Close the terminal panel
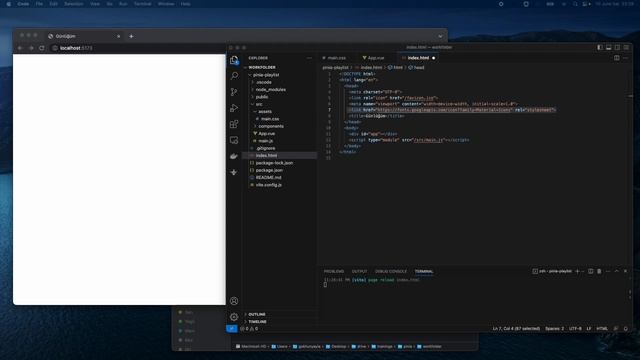This screenshot has height=360, width=640. 625,271
